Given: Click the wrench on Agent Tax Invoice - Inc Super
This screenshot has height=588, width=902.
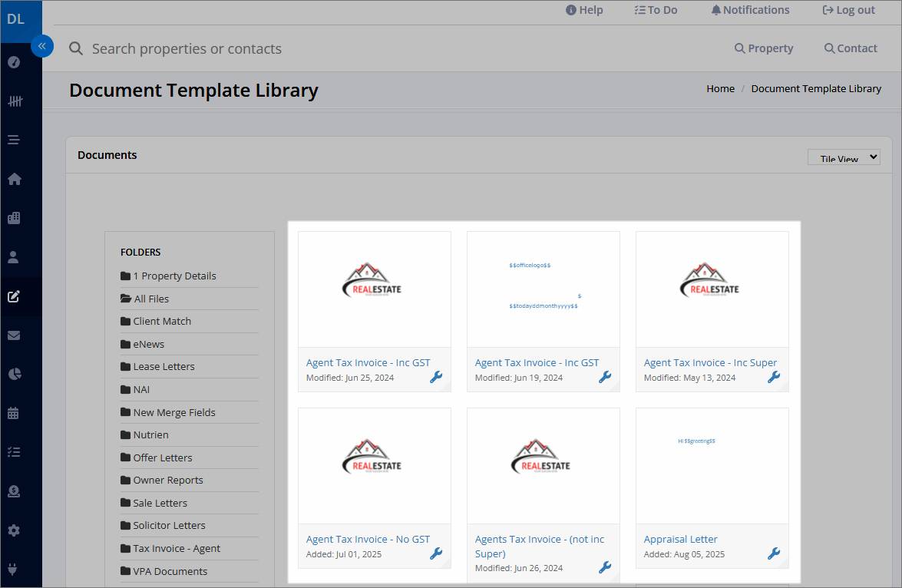Looking at the screenshot, I should click(x=774, y=377).
